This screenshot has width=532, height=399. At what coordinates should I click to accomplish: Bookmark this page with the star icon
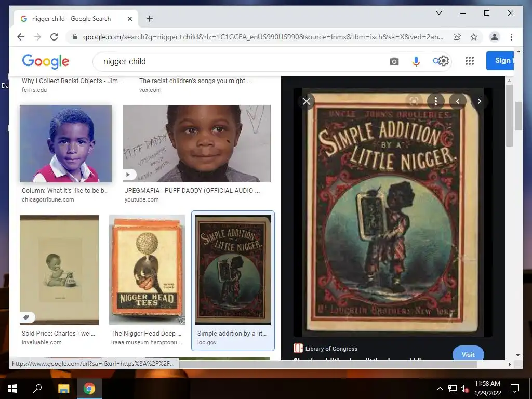tap(474, 37)
